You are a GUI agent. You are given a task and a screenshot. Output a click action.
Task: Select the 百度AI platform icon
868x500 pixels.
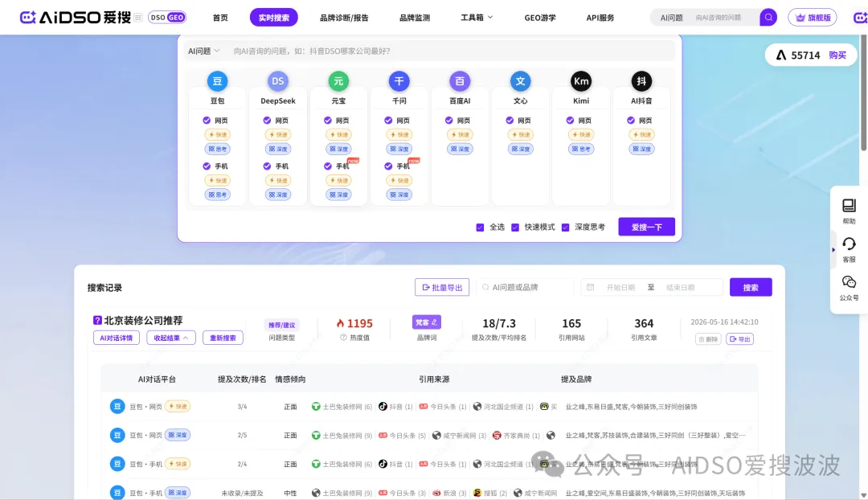[x=460, y=81]
